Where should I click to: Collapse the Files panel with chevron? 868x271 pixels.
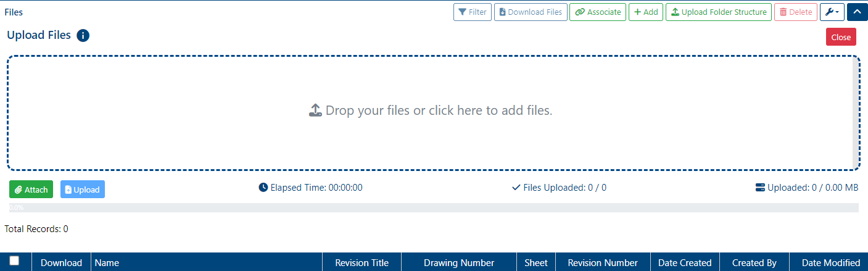point(858,12)
